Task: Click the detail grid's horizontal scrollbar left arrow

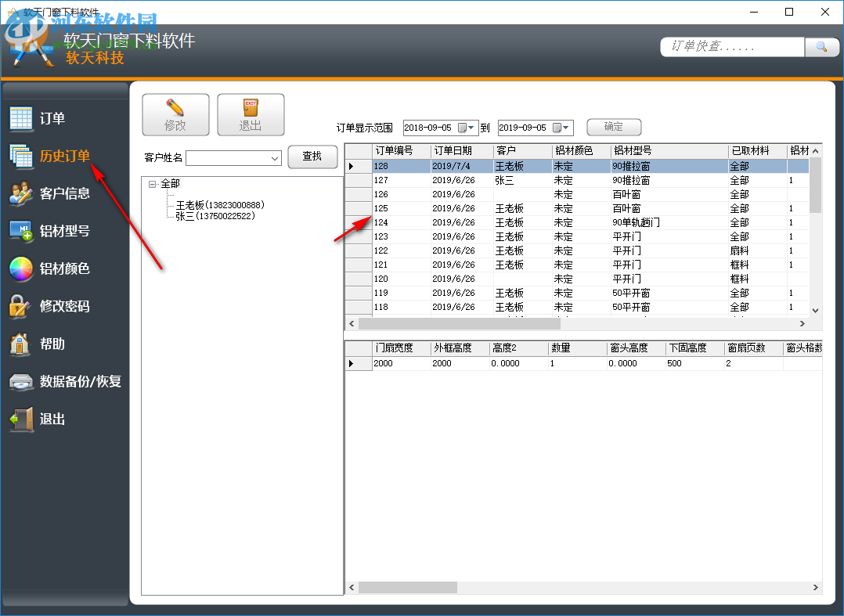Action: [352, 588]
